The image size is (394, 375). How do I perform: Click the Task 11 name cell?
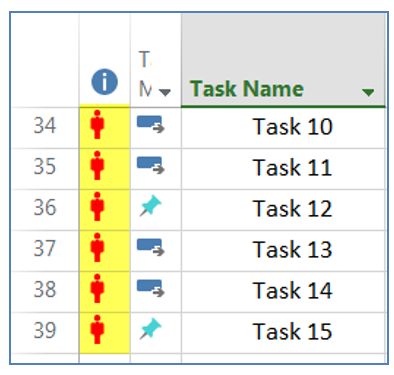(x=283, y=168)
